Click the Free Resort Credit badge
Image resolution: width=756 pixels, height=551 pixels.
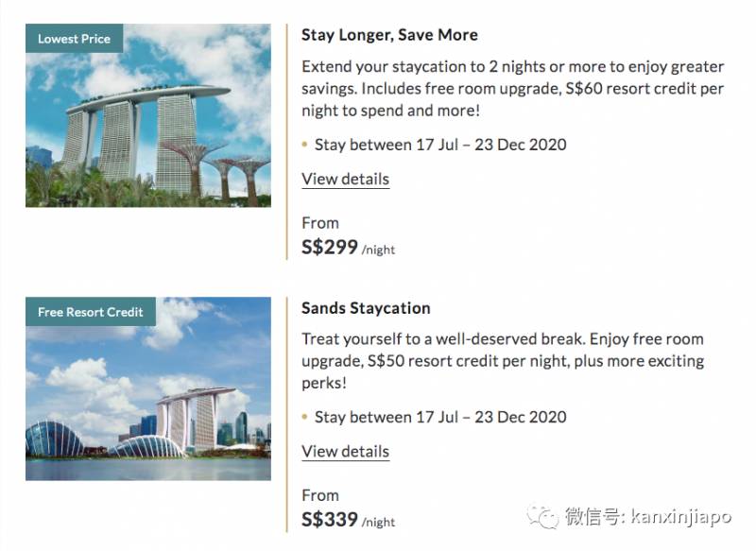(90, 312)
